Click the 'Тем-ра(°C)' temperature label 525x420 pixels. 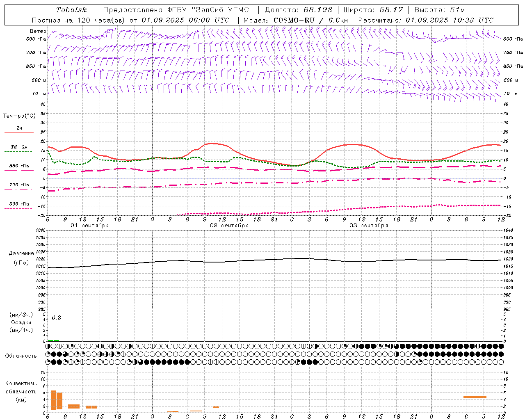pos(19,116)
